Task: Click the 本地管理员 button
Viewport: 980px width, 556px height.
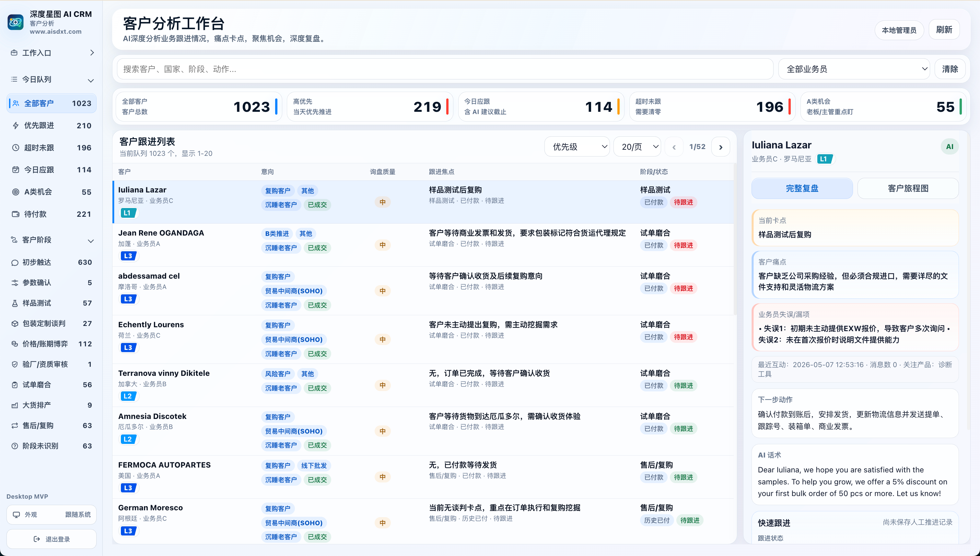Action: (899, 30)
